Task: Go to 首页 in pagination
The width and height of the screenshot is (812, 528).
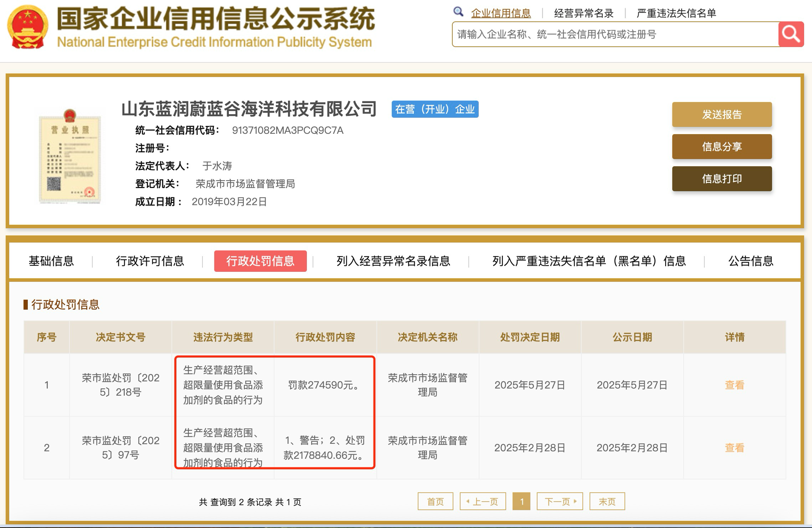Action: [x=436, y=502]
